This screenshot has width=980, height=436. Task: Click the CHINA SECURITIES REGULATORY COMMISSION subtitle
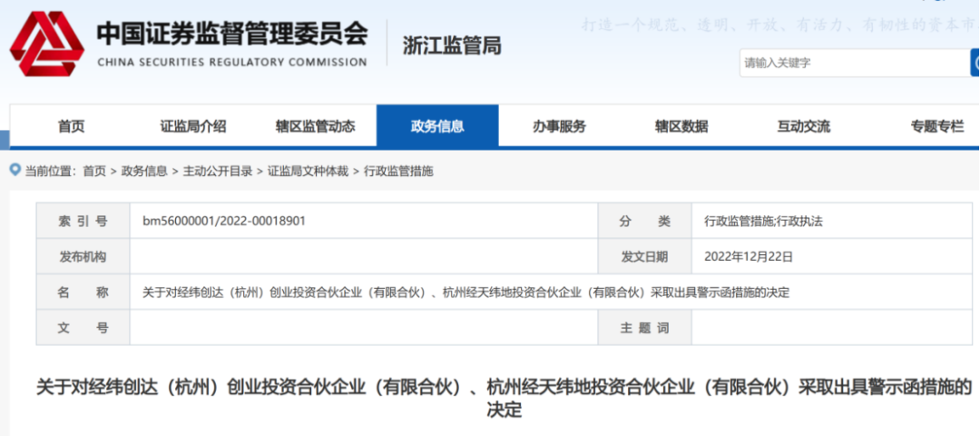[232, 62]
